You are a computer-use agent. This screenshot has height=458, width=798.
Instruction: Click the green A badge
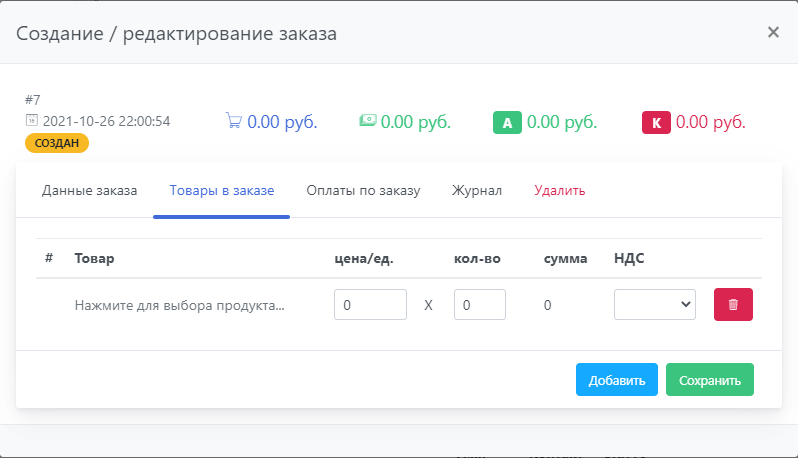pos(507,123)
